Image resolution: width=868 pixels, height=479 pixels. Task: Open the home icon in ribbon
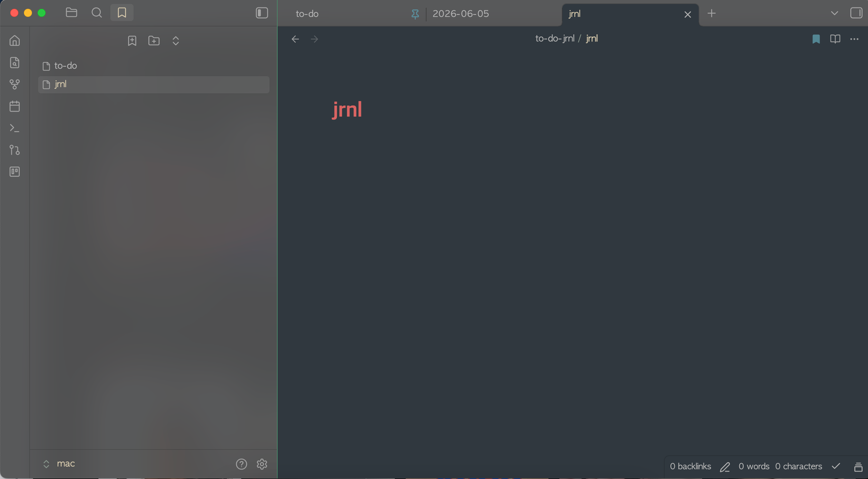(x=15, y=41)
